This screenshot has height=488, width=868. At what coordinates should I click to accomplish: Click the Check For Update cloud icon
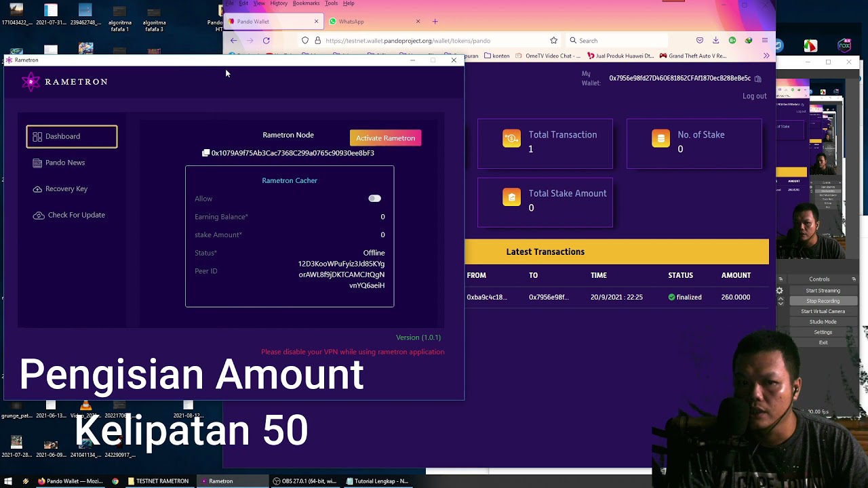coord(39,216)
